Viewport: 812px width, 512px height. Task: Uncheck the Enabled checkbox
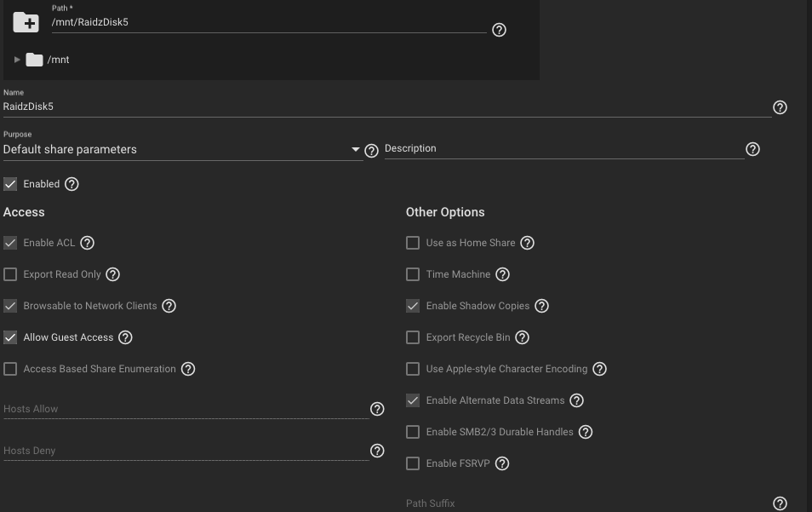[x=10, y=184]
